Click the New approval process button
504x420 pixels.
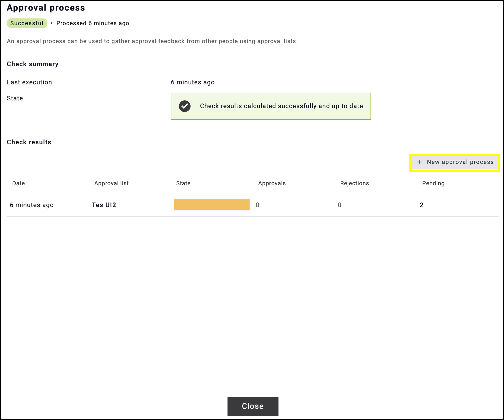tap(455, 162)
